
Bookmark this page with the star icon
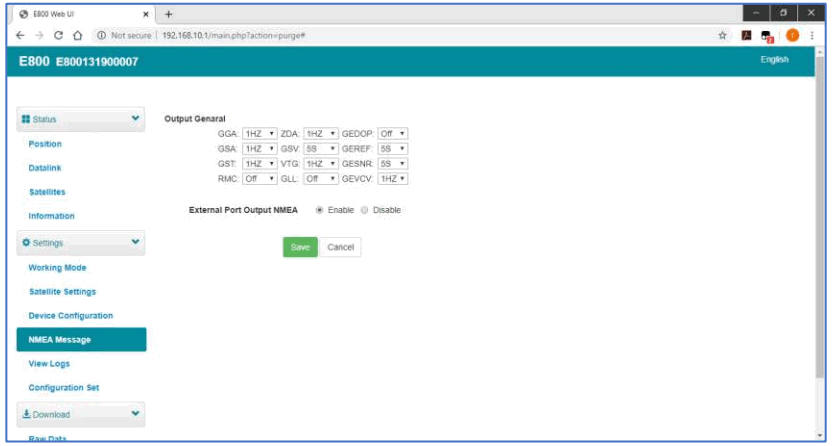[722, 36]
